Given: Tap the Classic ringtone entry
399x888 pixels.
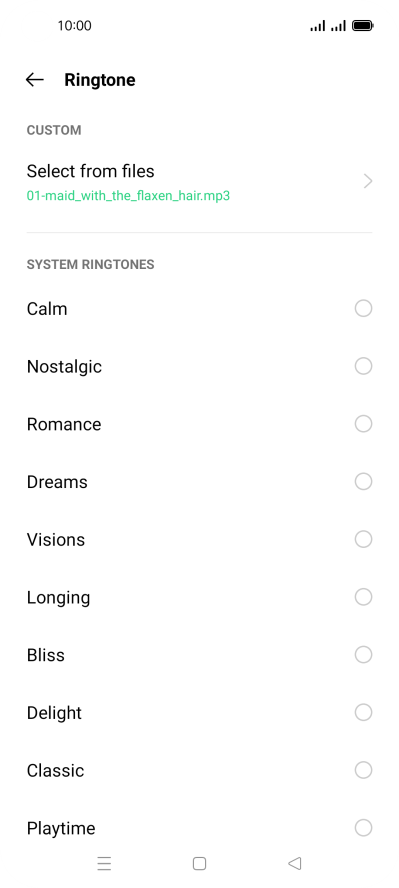Looking at the screenshot, I should point(199,770).
